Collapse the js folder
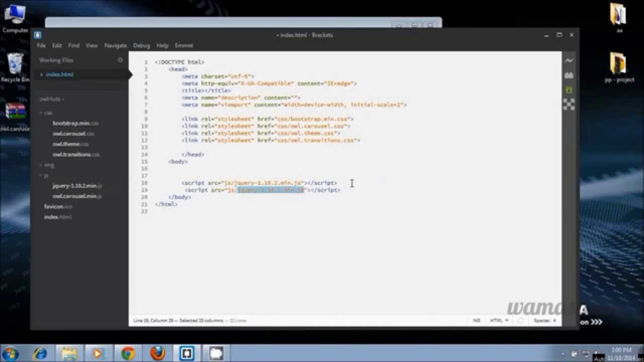Viewport: 644px width, 362px height. click(44, 175)
